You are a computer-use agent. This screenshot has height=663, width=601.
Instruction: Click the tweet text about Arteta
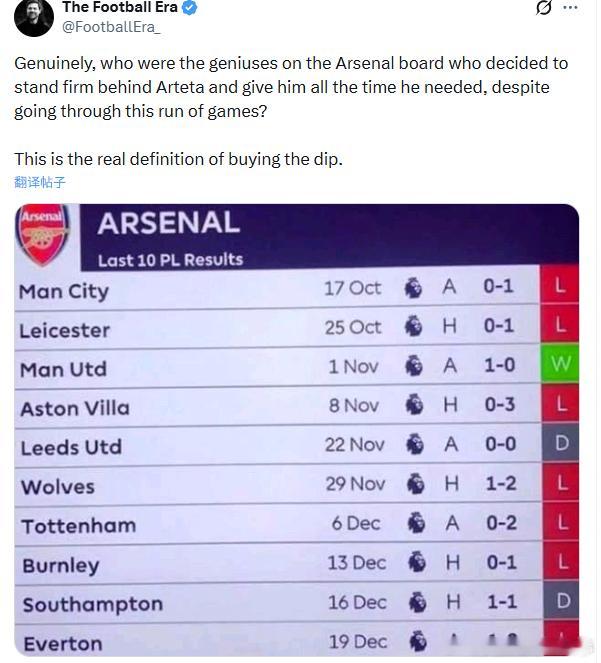tap(291, 87)
